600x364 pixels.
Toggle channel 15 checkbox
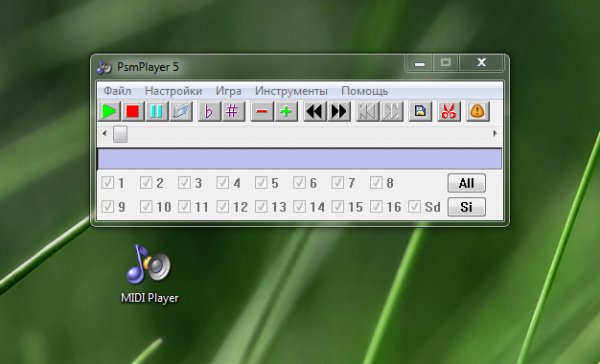338,207
